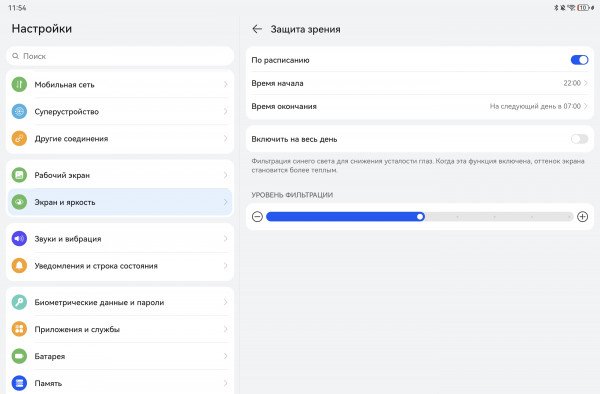Open Время окончания chevron
This screenshot has height=394, width=600.
[585, 106]
